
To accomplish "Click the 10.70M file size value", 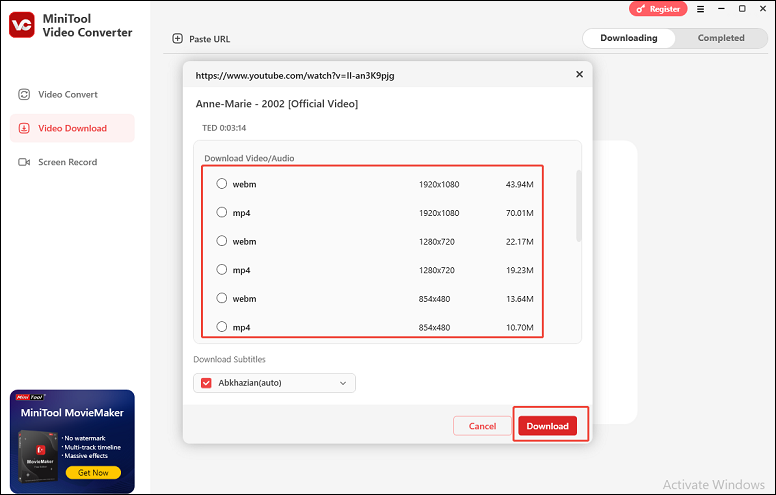I will pos(520,328).
